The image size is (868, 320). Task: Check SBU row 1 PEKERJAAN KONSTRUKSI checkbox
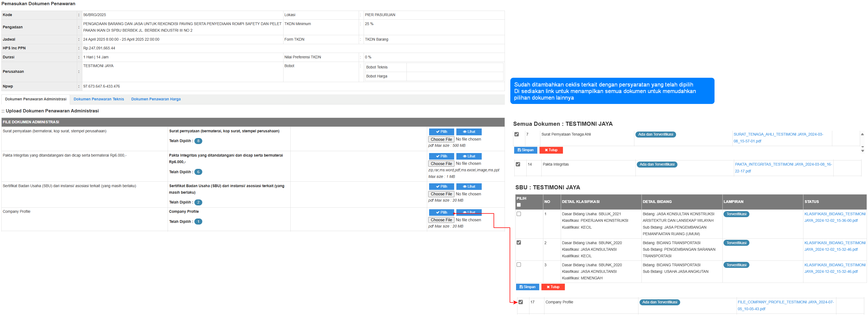click(519, 214)
